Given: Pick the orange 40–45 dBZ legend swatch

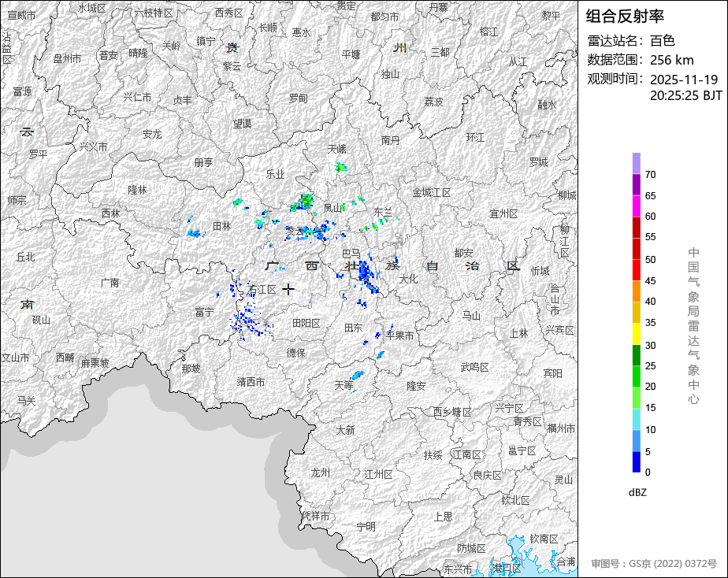Looking at the screenshot, I should tap(636, 291).
